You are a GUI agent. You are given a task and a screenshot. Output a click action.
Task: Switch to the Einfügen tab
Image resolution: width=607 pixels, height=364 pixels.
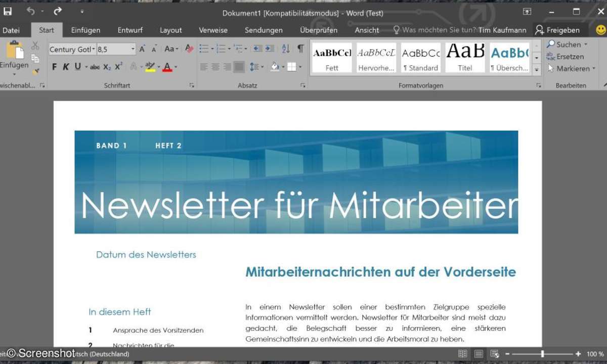tap(85, 30)
